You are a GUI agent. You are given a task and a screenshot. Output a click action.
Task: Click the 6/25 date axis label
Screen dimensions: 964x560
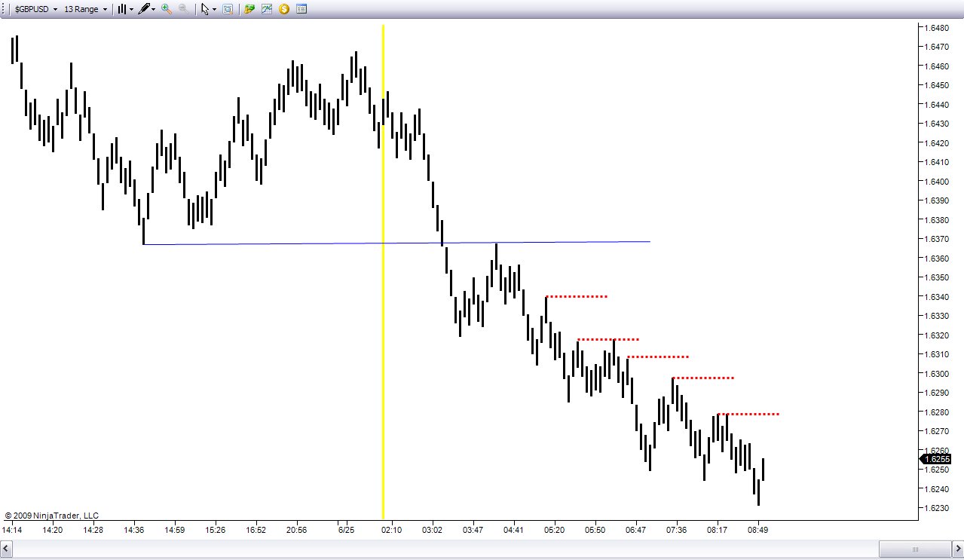tap(346, 531)
